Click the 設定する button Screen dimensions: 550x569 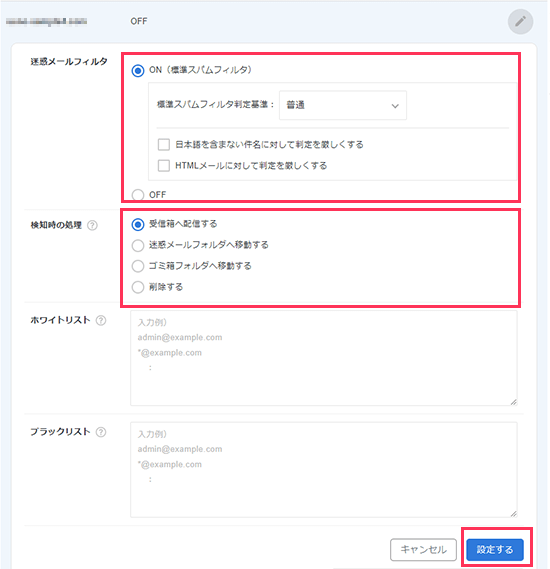pos(495,550)
